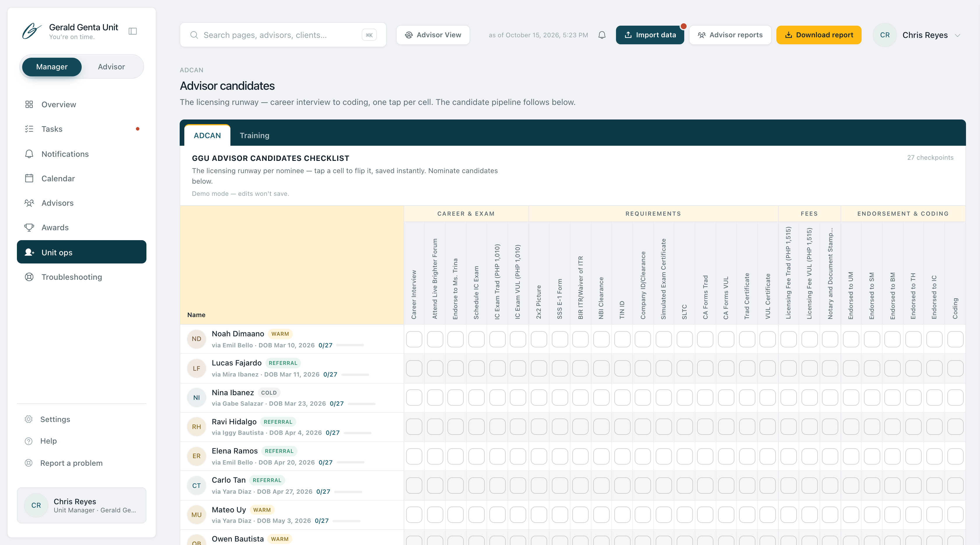This screenshot has width=980, height=545.
Task: Open Settings in the sidebar
Action: (x=81, y=419)
